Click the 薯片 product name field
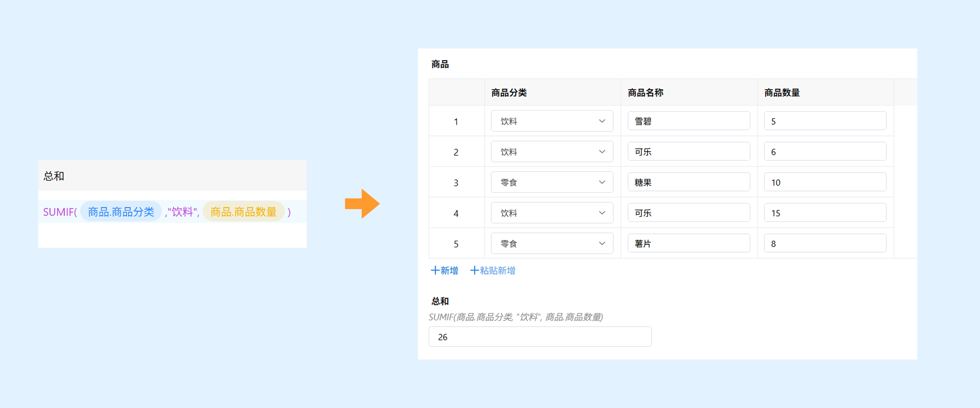The width and height of the screenshot is (980, 408). pos(689,243)
